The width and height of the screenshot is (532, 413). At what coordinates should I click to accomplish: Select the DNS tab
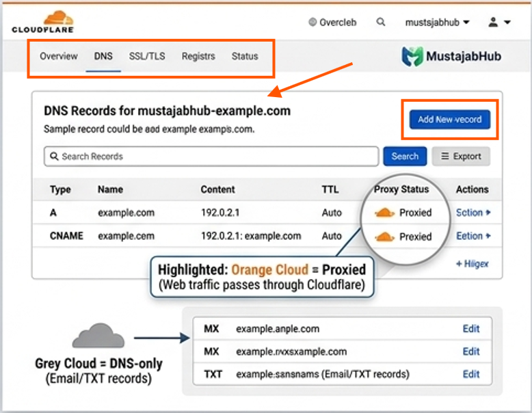(x=103, y=56)
